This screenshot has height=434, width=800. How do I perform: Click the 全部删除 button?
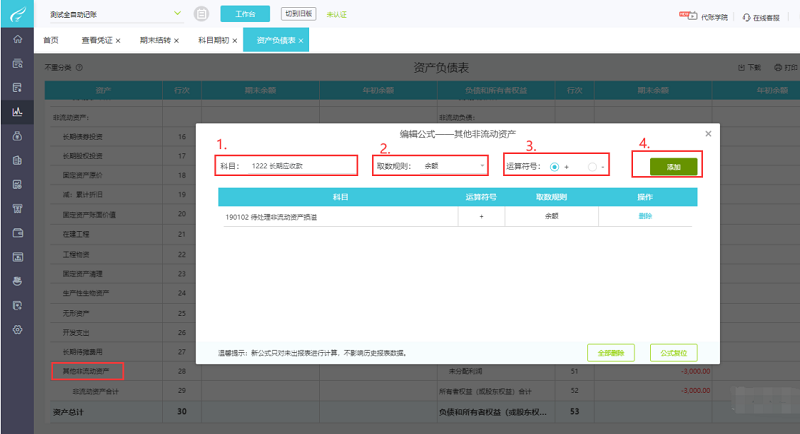pyautogui.click(x=611, y=353)
